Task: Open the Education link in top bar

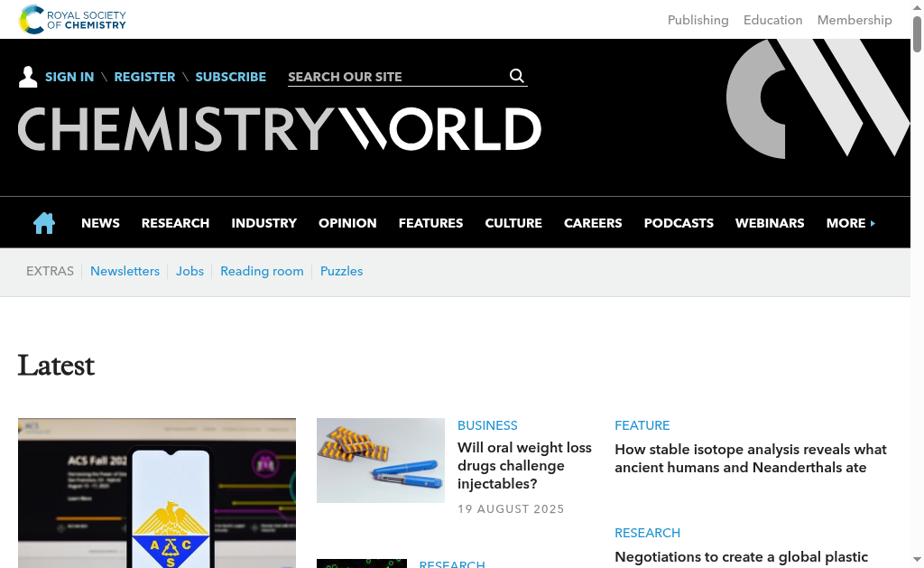Action: tap(772, 20)
